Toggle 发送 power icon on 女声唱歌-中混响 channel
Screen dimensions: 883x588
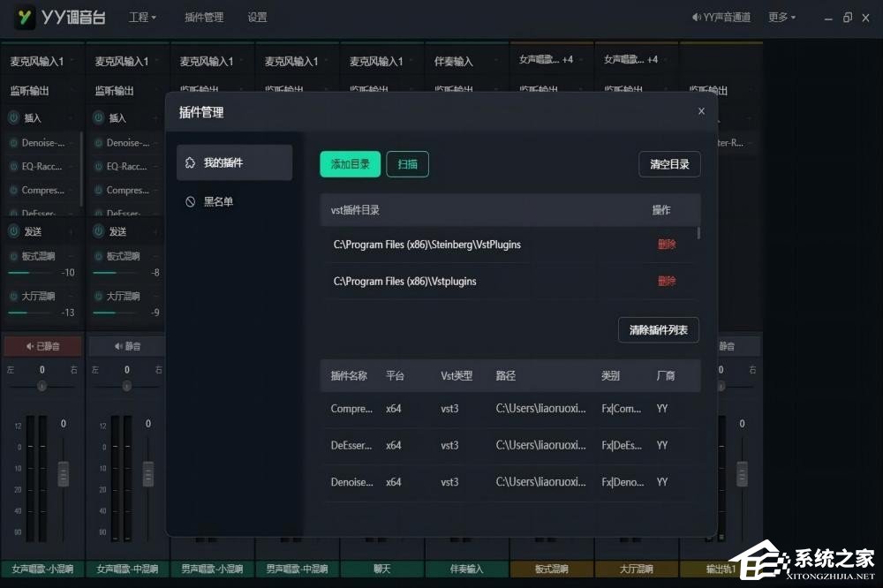coord(99,231)
